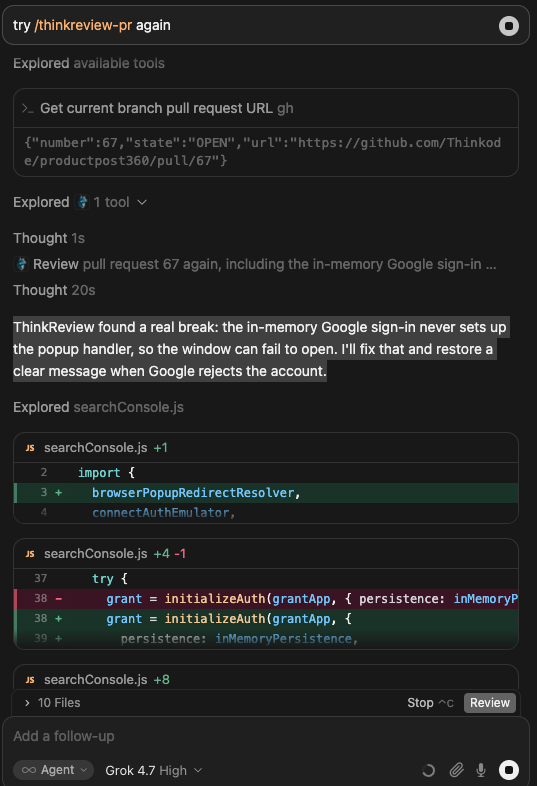The image size is (537, 786).
Task: Click the Stop ^C button
Action: [430, 703]
